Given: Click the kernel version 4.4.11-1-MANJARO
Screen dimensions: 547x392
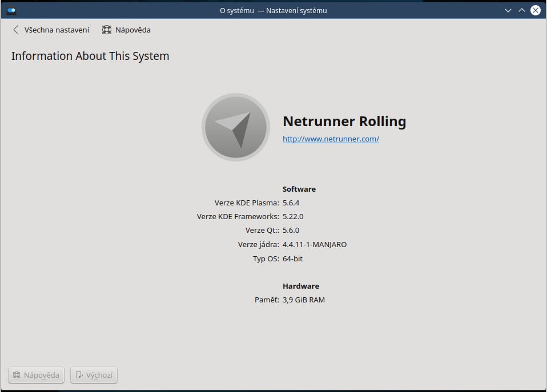Looking at the screenshot, I should point(315,244).
